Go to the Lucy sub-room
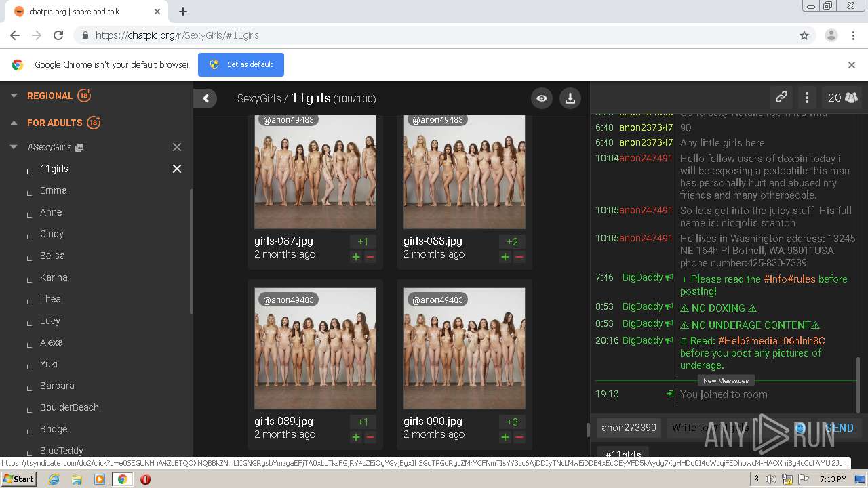Image resolution: width=868 pixels, height=488 pixels. pyautogui.click(x=50, y=321)
